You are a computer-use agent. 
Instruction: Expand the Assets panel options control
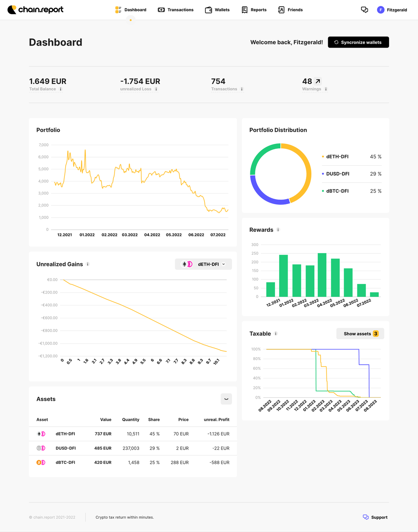226,399
